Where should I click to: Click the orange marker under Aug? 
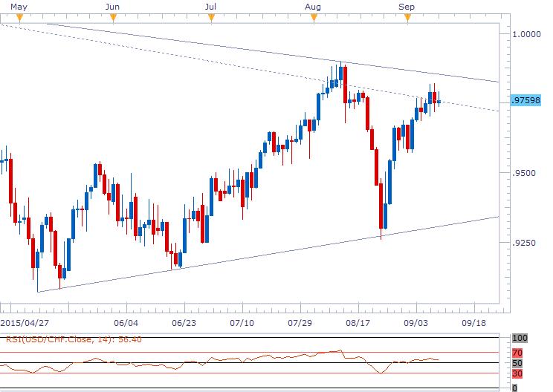coord(314,18)
